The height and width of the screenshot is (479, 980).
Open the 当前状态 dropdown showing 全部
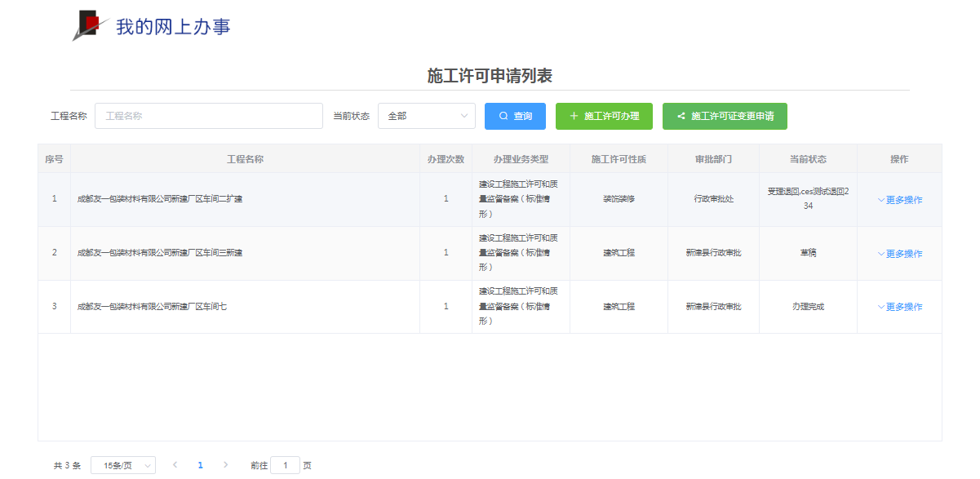(x=426, y=116)
